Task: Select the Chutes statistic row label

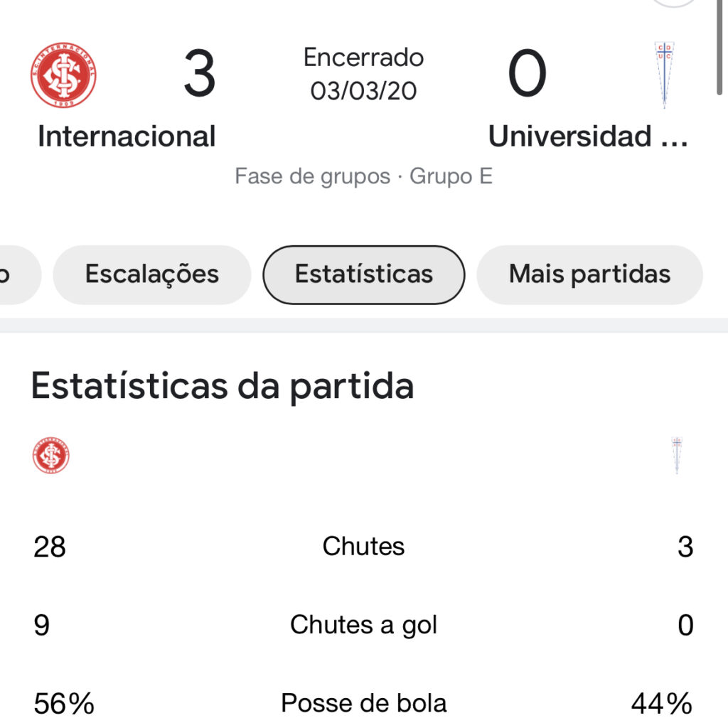Action: (363, 546)
